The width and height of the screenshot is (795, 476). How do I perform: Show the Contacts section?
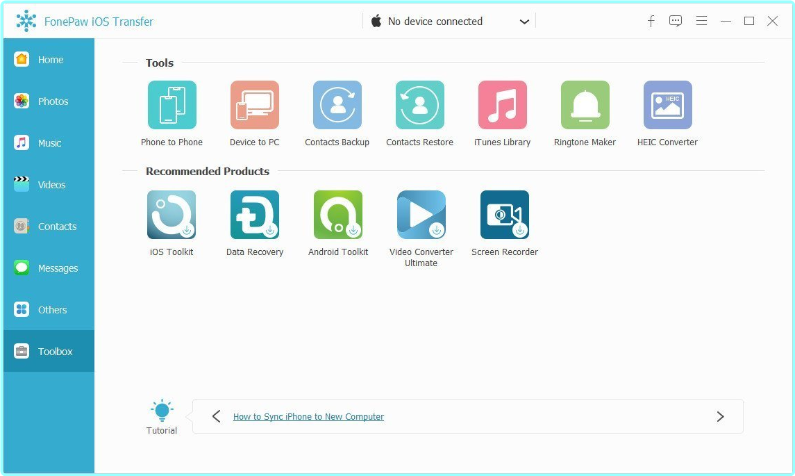pyautogui.click(x=49, y=226)
